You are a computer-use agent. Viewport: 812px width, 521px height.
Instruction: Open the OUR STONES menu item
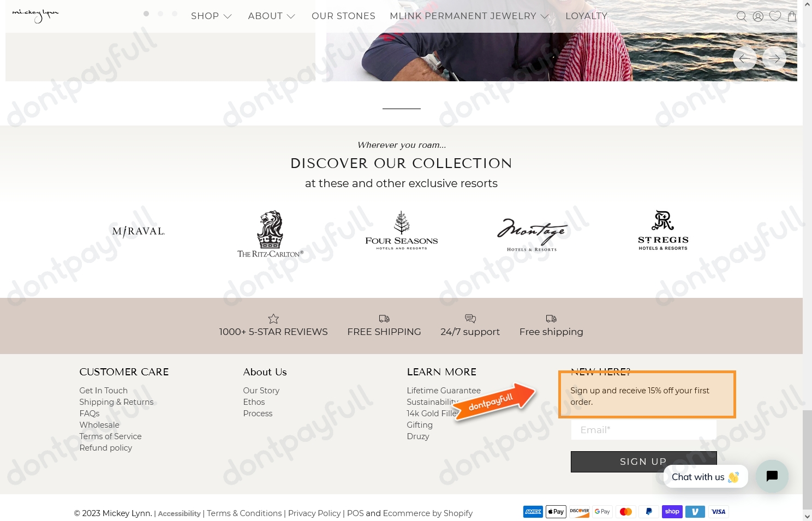point(343,16)
